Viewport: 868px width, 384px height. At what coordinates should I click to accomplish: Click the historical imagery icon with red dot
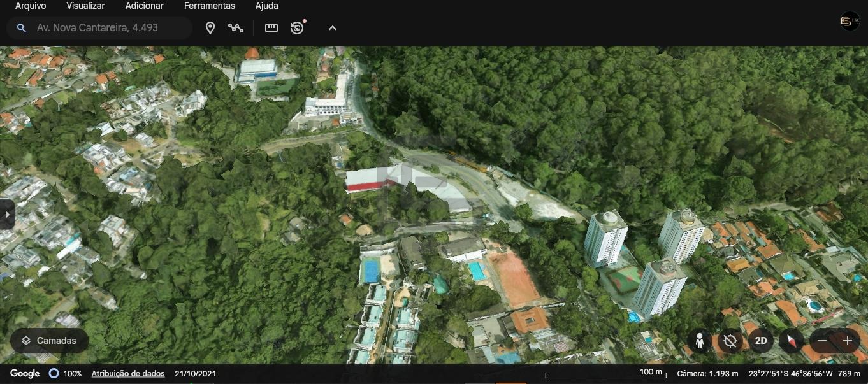(x=297, y=28)
